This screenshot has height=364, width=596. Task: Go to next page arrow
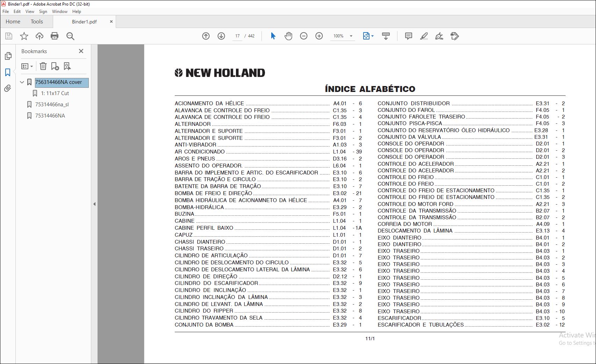[x=221, y=36]
